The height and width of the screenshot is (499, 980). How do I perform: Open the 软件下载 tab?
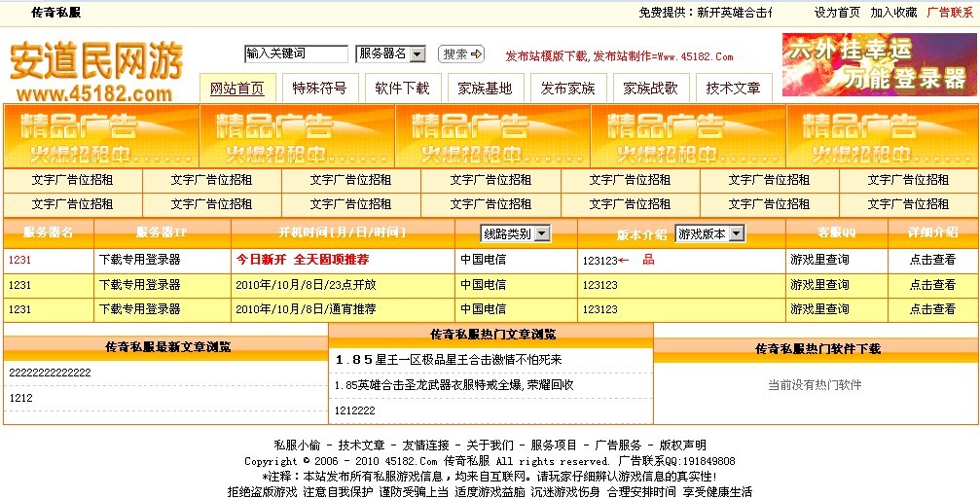(x=402, y=89)
